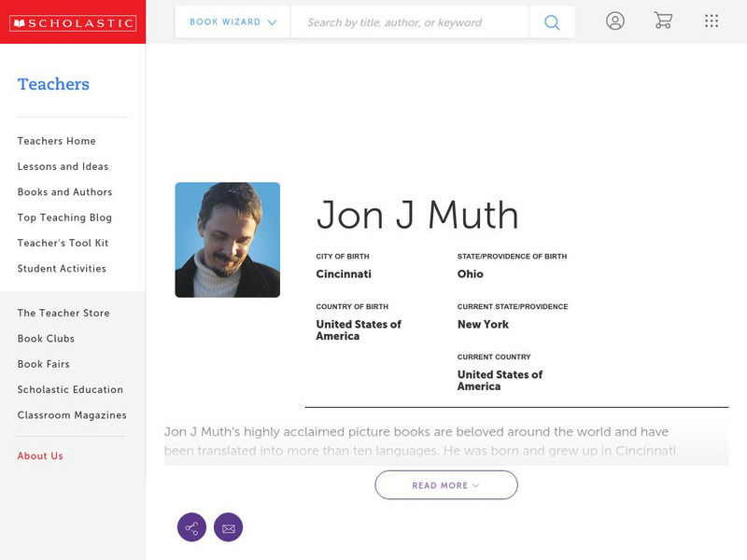
Task: Open the apps grid menu icon
Action: (712, 21)
